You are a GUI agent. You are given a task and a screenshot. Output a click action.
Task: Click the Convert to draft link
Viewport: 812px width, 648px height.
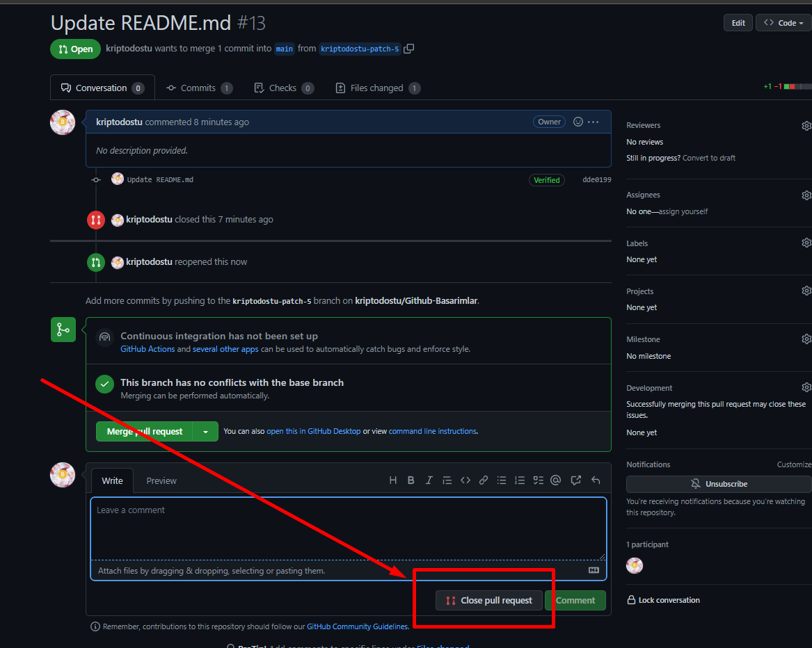[x=708, y=158]
